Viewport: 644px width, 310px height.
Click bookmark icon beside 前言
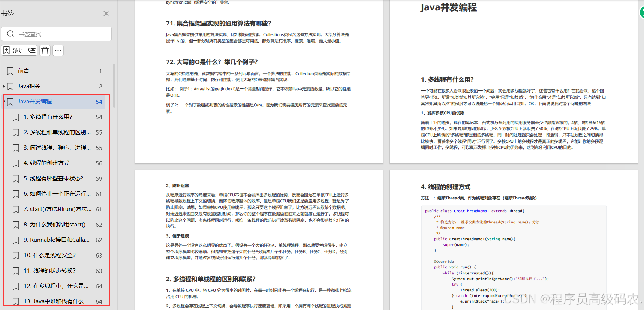point(10,71)
